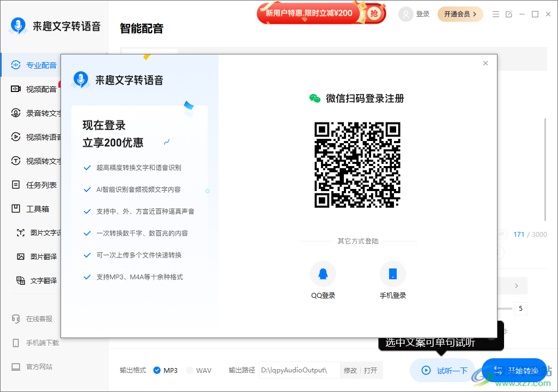Click the 新用户特惠 promo banner

coord(322,13)
